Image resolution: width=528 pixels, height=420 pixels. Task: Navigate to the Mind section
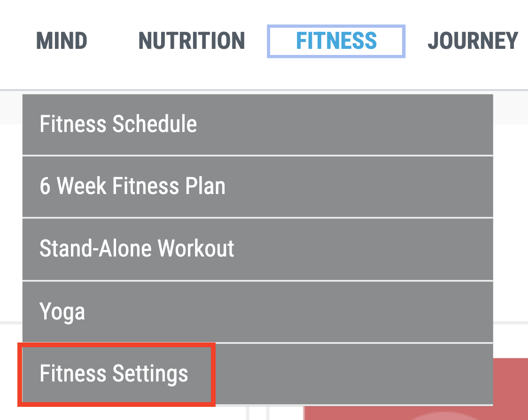point(62,41)
